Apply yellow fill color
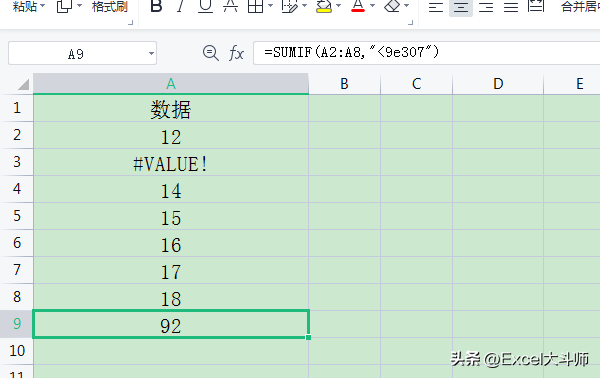This screenshot has height=378, width=600. [x=324, y=6]
